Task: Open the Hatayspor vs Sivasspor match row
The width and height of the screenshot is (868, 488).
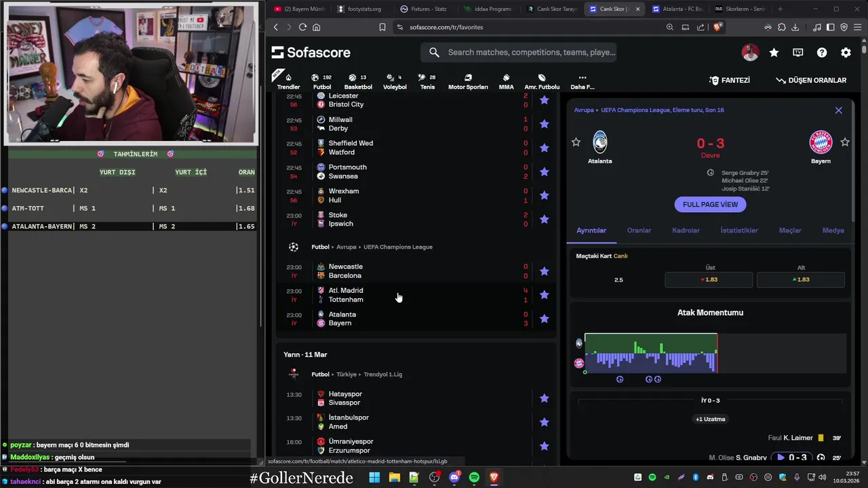Action: [416, 399]
